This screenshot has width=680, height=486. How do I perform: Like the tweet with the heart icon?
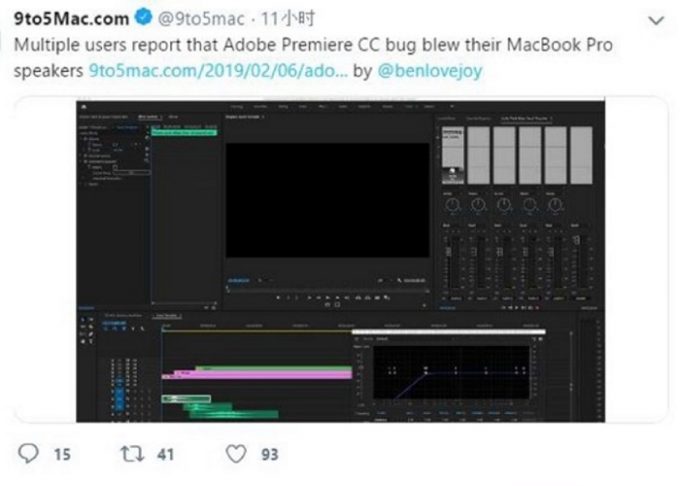pyautogui.click(x=235, y=454)
